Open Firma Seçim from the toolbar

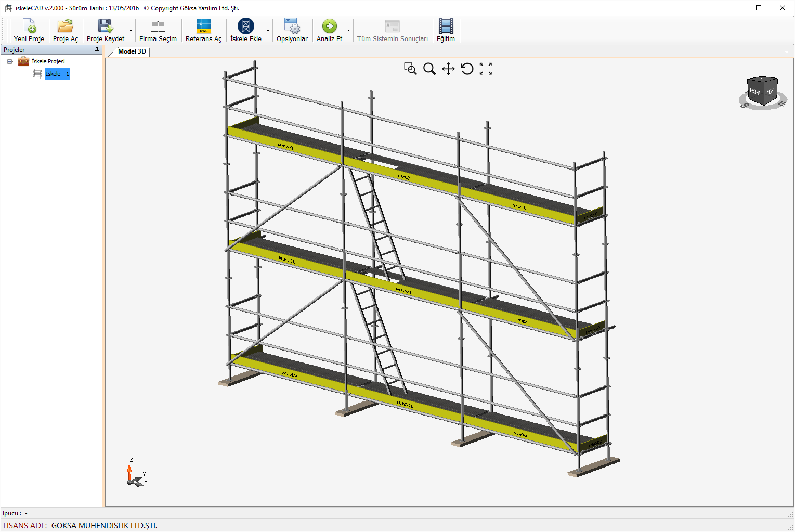point(158,30)
